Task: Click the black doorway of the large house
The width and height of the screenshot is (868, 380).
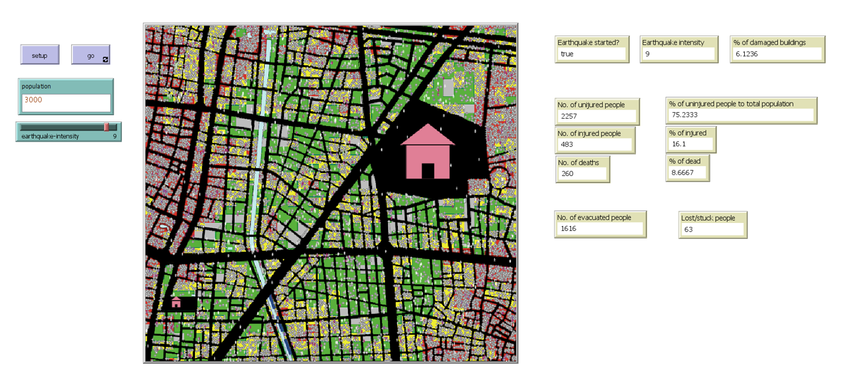Action: (428, 171)
